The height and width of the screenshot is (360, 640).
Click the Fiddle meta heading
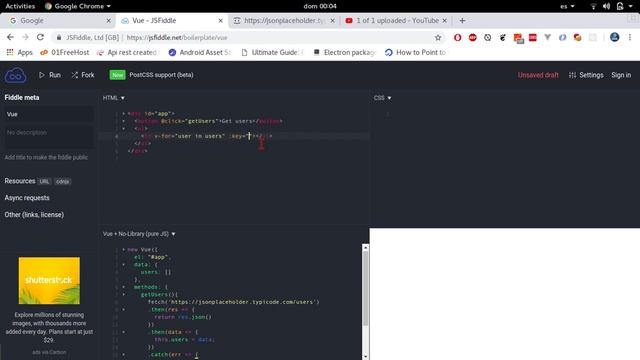point(22,98)
